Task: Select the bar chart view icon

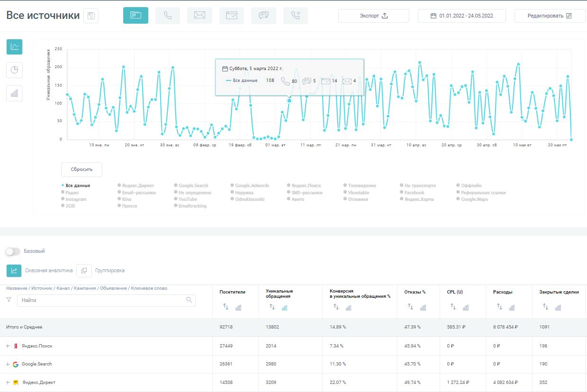Action: coord(14,93)
